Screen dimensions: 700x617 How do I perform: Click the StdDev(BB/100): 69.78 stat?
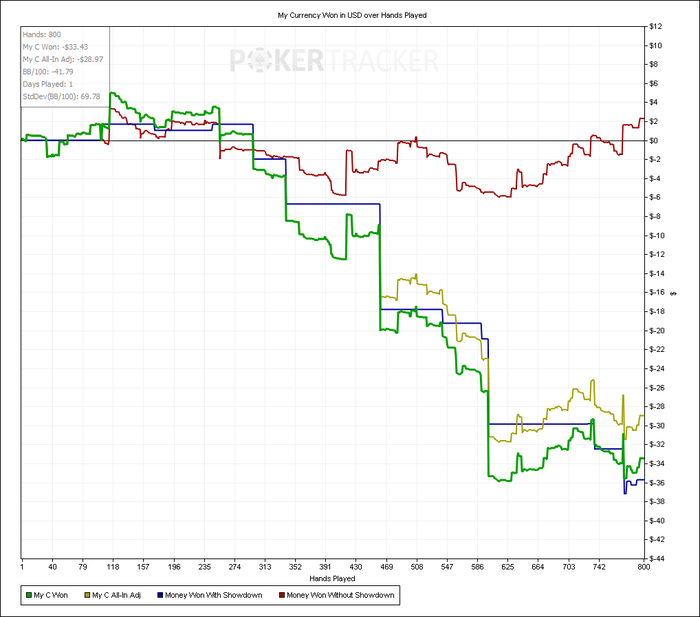click(x=61, y=96)
